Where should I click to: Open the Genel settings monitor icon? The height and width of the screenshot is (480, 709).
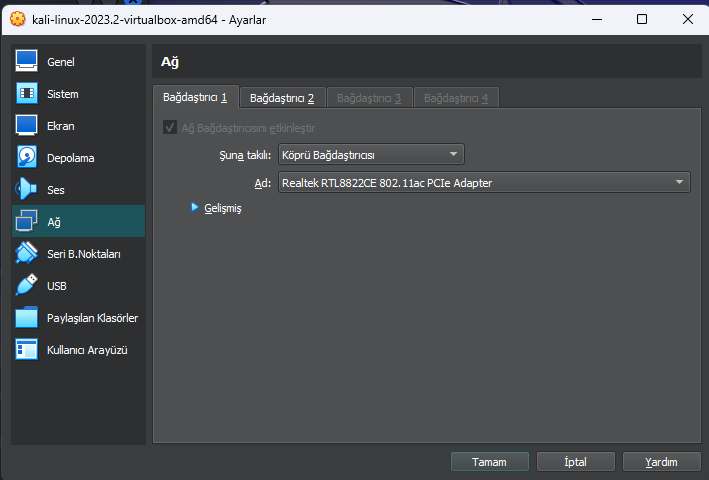point(26,61)
